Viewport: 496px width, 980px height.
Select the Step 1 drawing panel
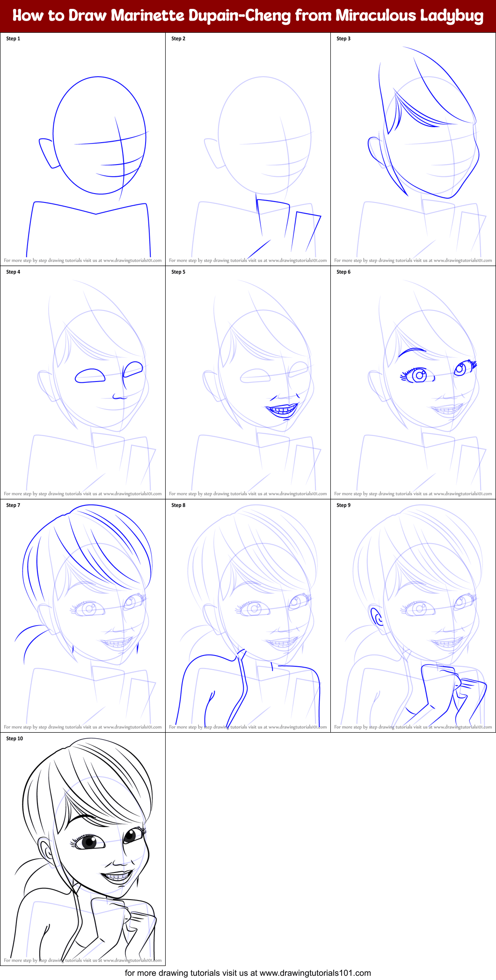coord(83,149)
